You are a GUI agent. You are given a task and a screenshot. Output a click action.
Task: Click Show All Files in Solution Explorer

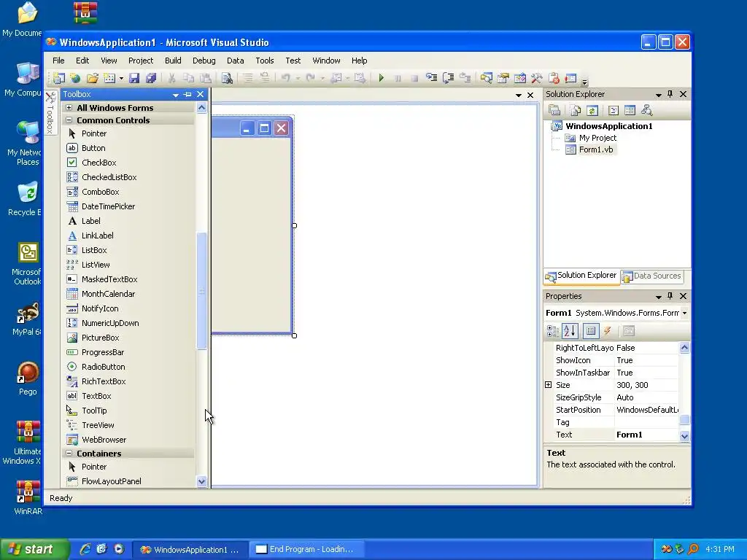pos(575,111)
